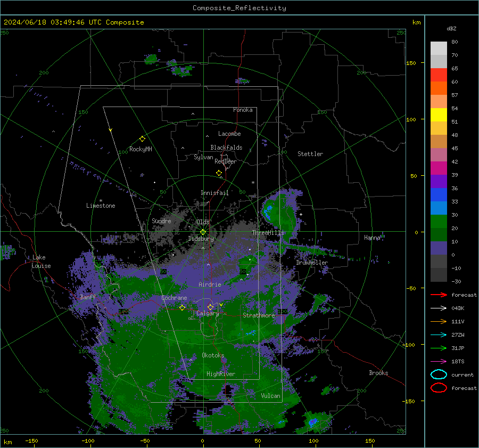
Task: Click the green 20-30 dBZ color swatch
Action: (x=439, y=222)
